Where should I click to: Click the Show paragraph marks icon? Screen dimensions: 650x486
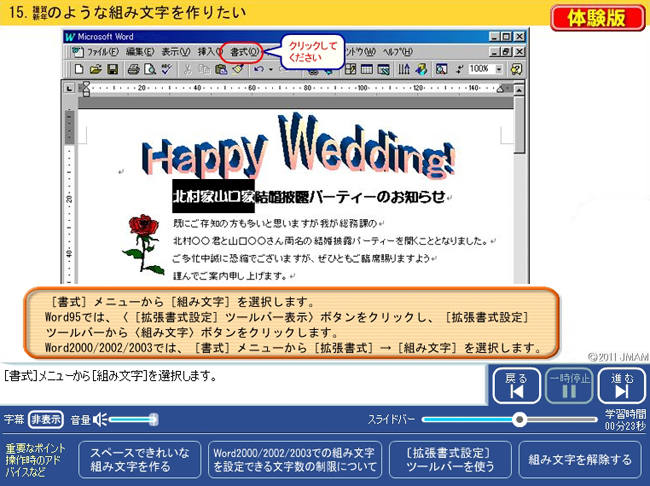point(459,69)
